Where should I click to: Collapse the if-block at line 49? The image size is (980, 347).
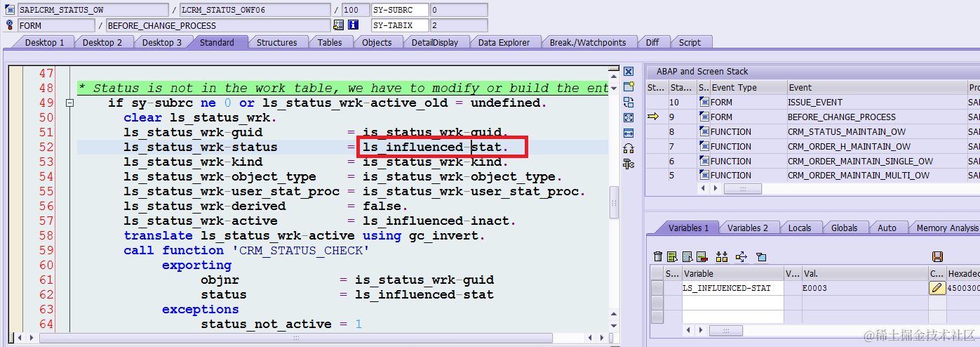point(69,103)
